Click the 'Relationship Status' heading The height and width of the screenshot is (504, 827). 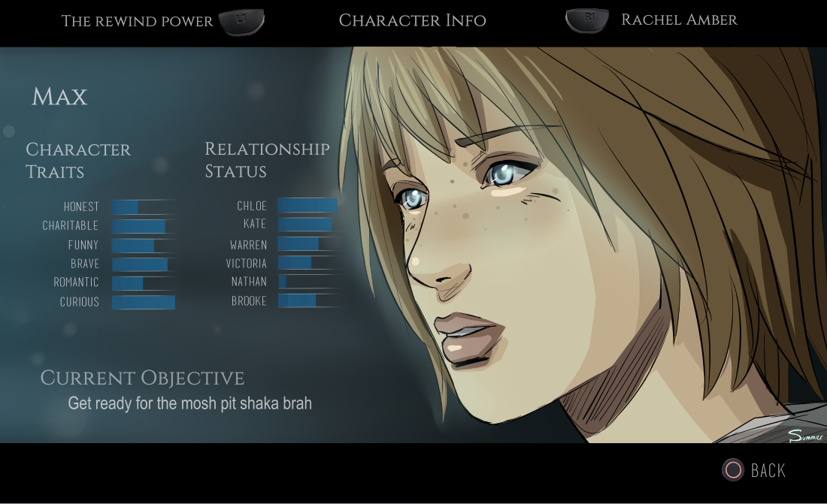pyautogui.click(x=267, y=160)
